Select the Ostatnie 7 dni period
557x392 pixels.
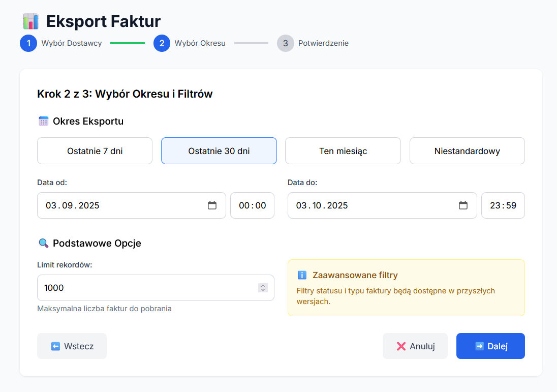click(95, 151)
